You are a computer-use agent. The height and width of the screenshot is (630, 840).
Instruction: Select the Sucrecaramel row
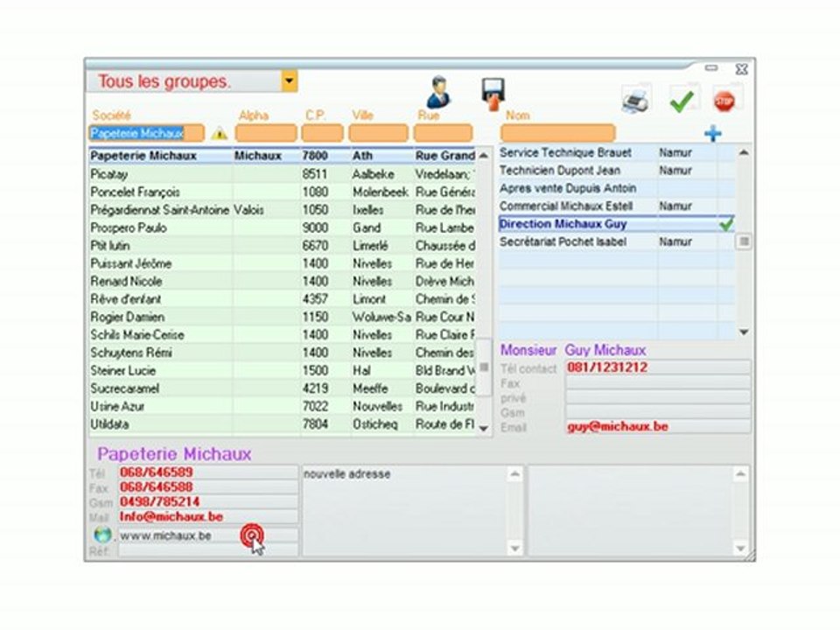pos(283,388)
